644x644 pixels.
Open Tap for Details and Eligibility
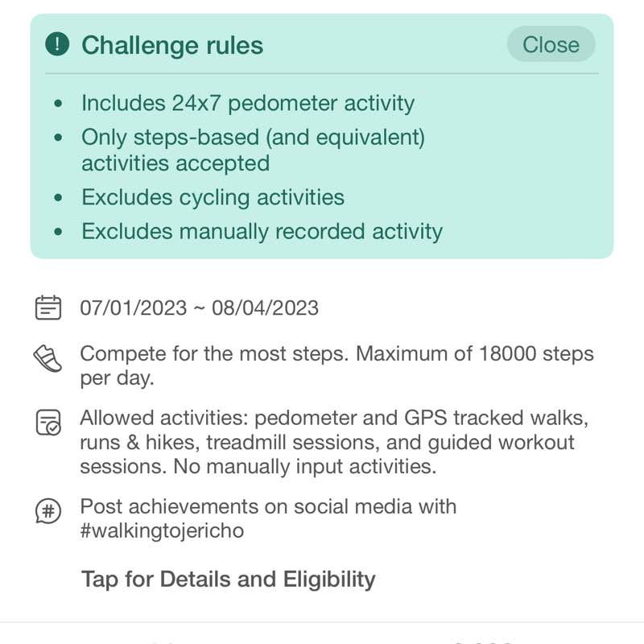(x=228, y=579)
